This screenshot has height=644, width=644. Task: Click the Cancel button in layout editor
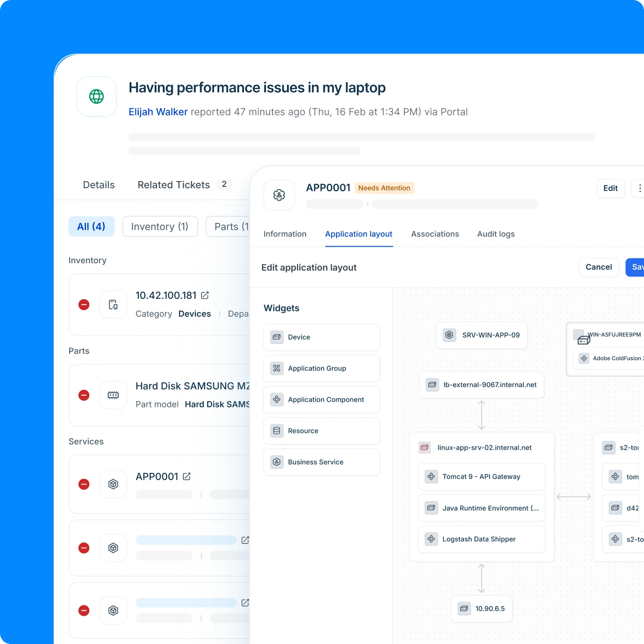599,267
